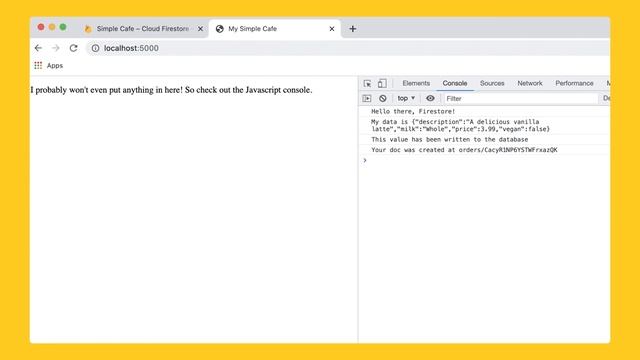The height and width of the screenshot is (360, 640).
Task: Activate the inspect element picker
Action: 367,83
